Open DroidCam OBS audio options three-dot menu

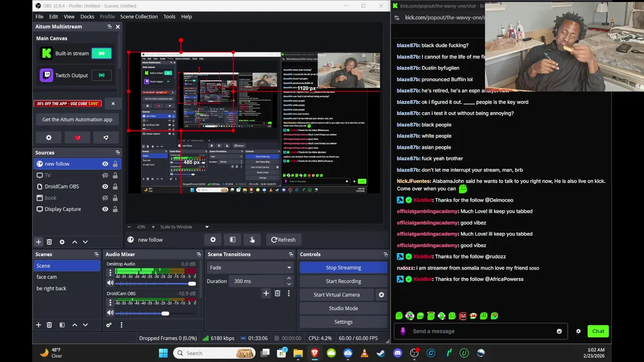click(x=110, y=302)
